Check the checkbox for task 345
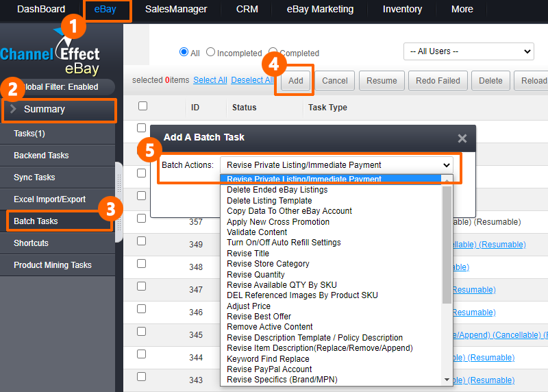This screenshot has width=548, height=392. [x=141, y=332]
